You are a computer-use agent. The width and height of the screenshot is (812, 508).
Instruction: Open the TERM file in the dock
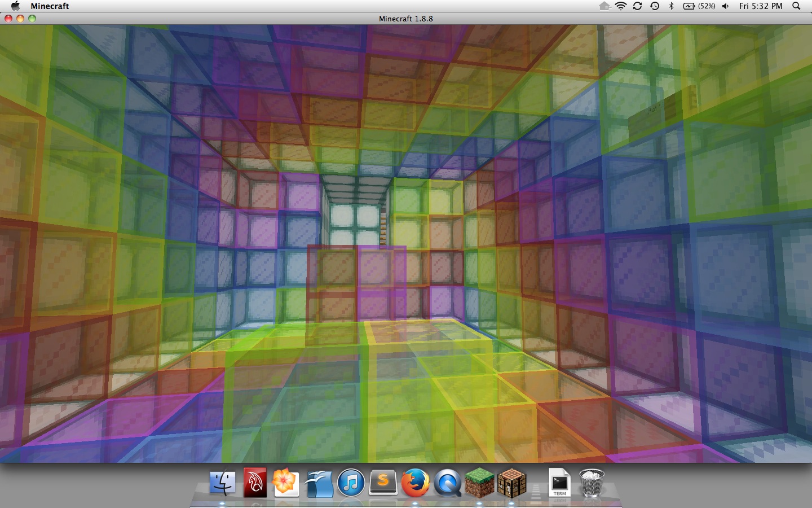pyautogui.click(x=559, y=483)
